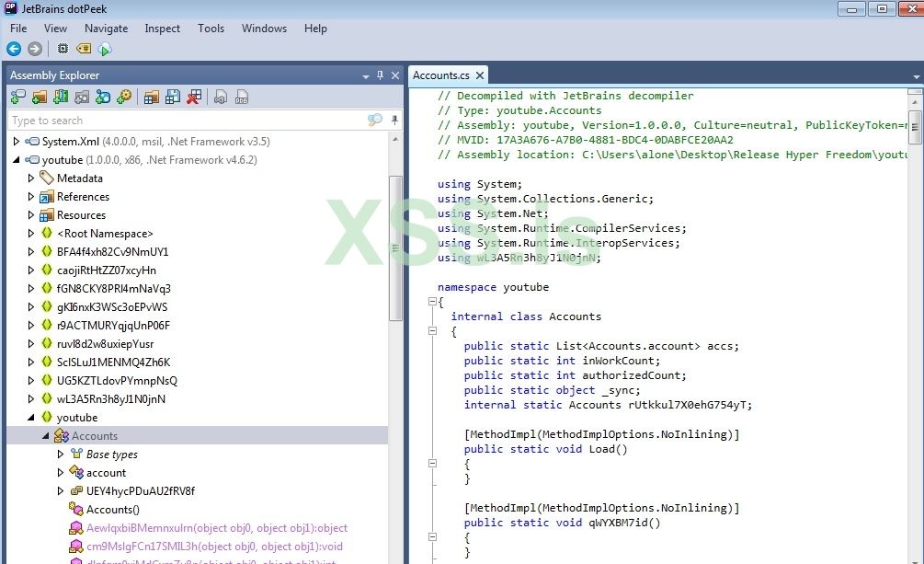Click the Open from GAC books icon
The image size is (924, 564).
pos(61,97)
